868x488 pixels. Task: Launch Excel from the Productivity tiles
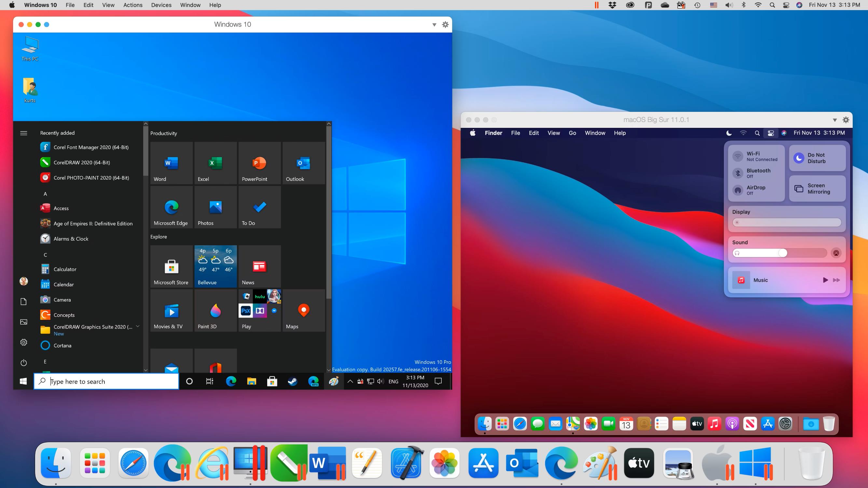point(215,163)
